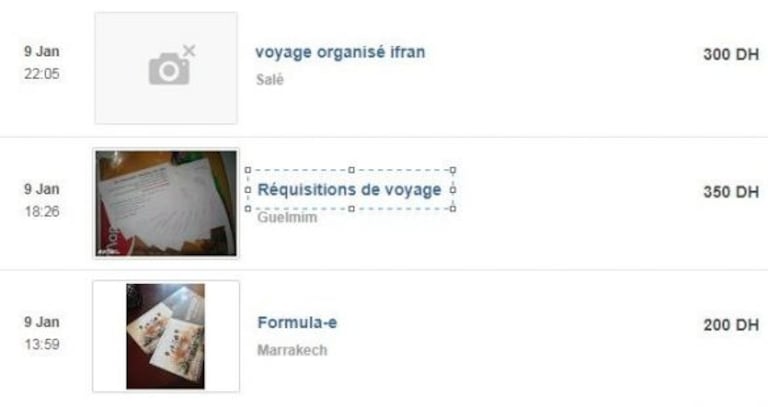Click the 200 DH price
The image size is (768, 407).
(731, 325)
